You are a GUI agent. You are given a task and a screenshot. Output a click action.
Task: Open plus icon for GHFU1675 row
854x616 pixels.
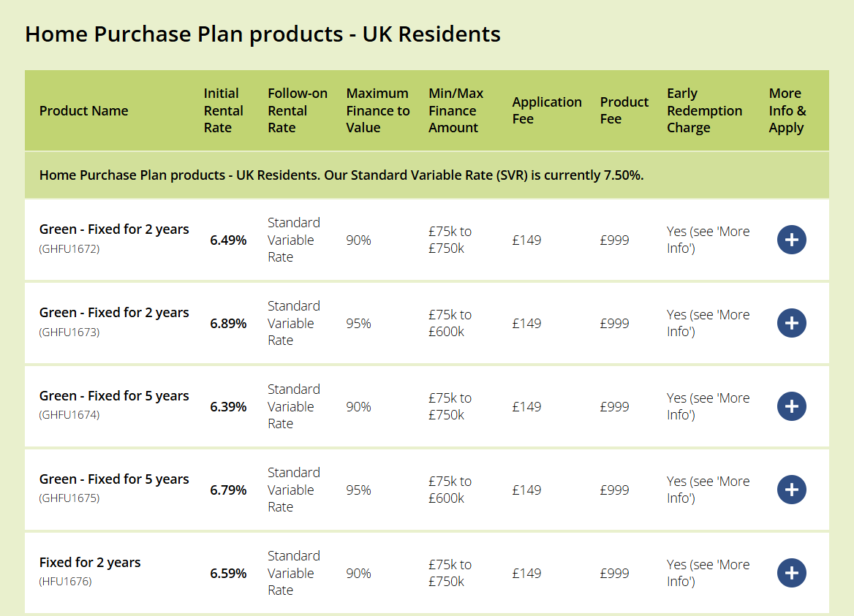[x=791, y=490]
